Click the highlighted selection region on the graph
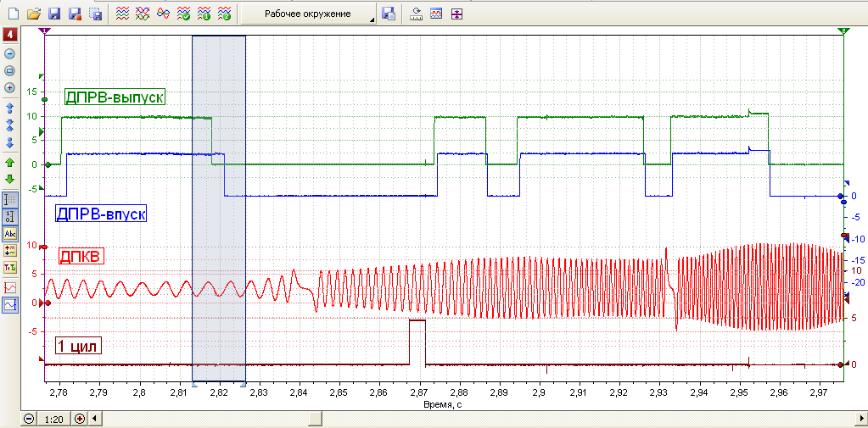Screen dimensions: 868x428 219,208
